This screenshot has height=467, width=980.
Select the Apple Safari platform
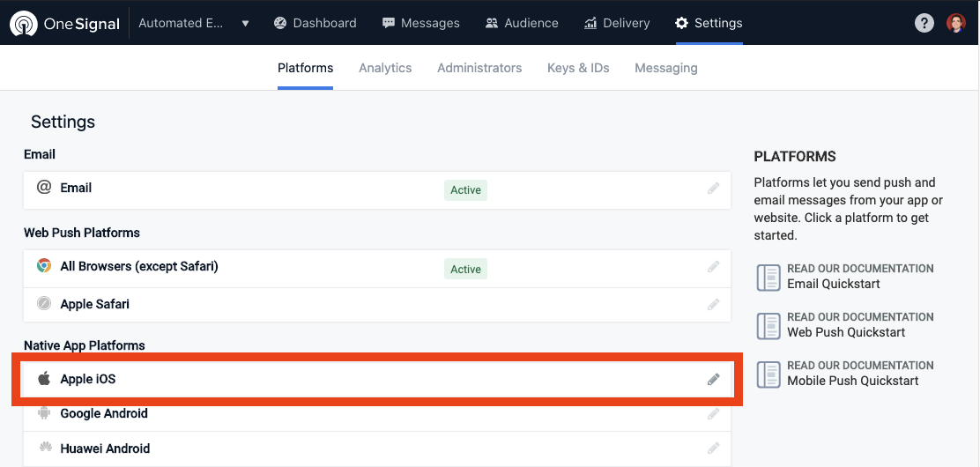point(377,305)
